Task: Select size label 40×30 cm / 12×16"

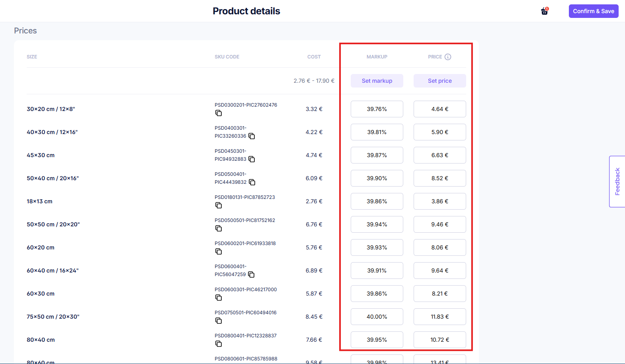Action: tap(52, 132)
